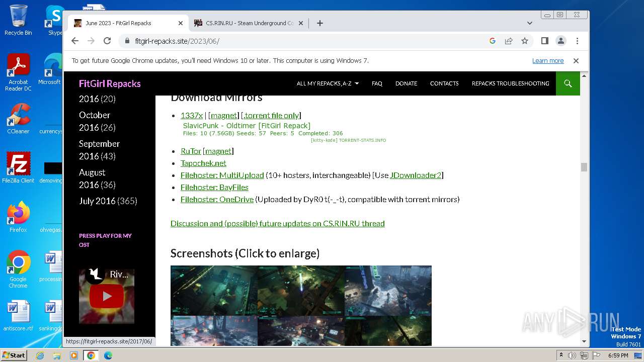The height and width of the screenshot is (362, 644).
Task: Click the page vertical scrollbar thumb
Action: (x=584, y=167)
